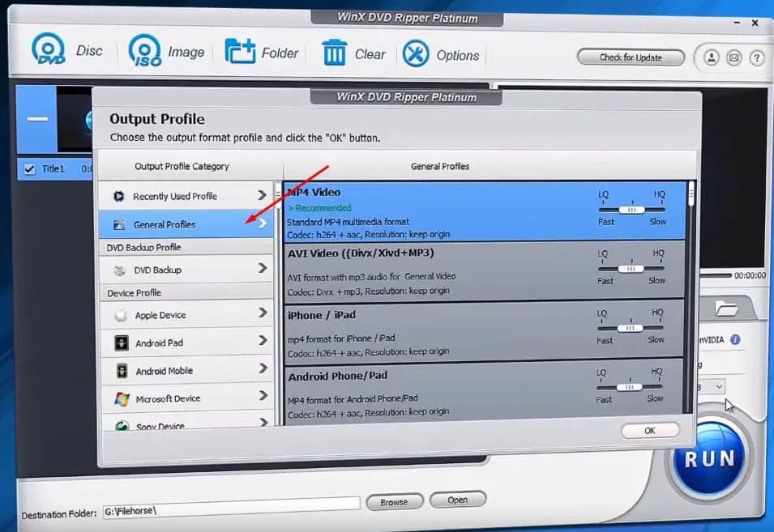Image resolution: width=774 pixels, height=532 pixels.
Task: Click the Android Mobile label
Action: point(165,371)
